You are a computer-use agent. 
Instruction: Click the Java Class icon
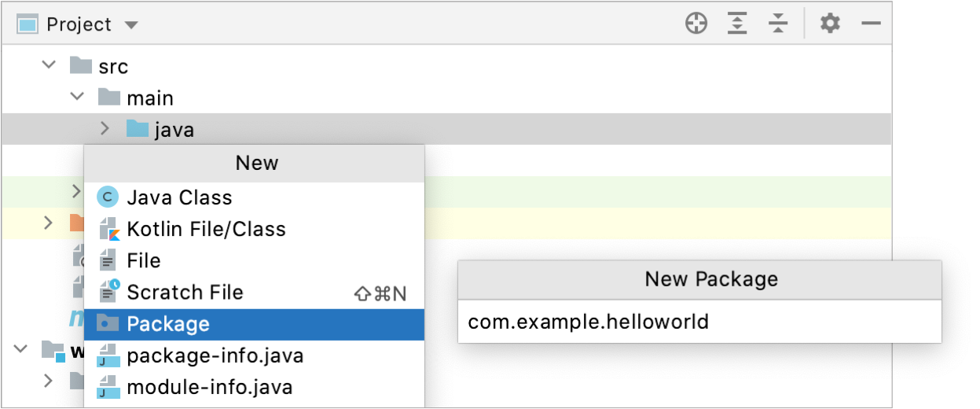click(108, 197)
